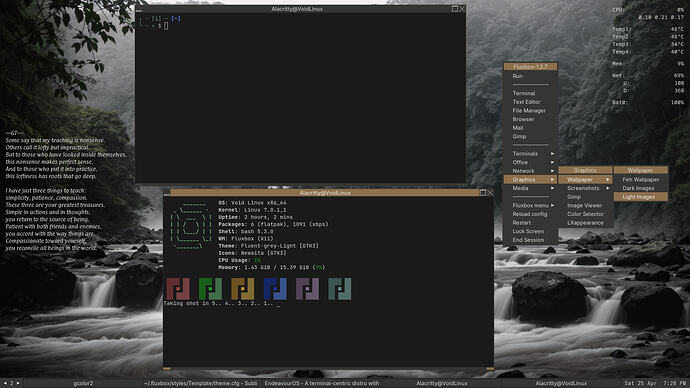This screenshot has width=690, height=388.
Task: Launch Color Selector from Graphics submenu
Action: click(x=585, y=214)
